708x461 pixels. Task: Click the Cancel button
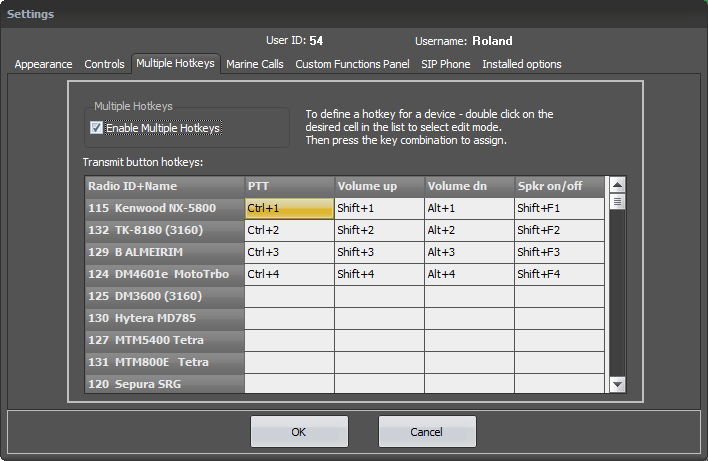(427, 432)
